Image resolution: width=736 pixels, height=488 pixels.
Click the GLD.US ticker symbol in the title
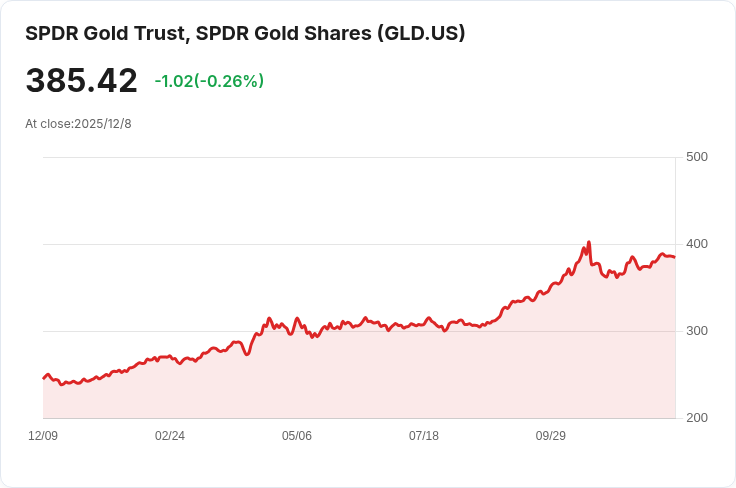click(420, 33)
